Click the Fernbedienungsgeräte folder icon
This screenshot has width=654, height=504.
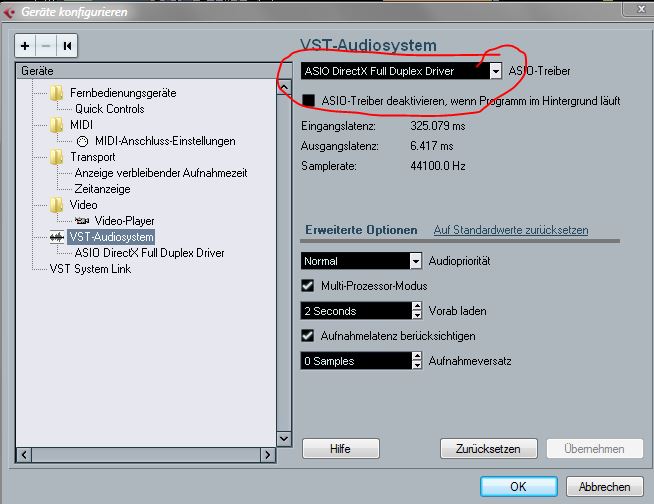point(57,93)
